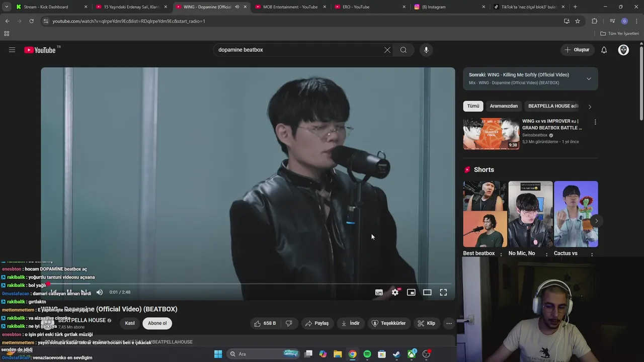The height and width of the screenshot is (362, 644).
Task: Switch to TikTok naz ölçal tab
Action: point(529,7)
